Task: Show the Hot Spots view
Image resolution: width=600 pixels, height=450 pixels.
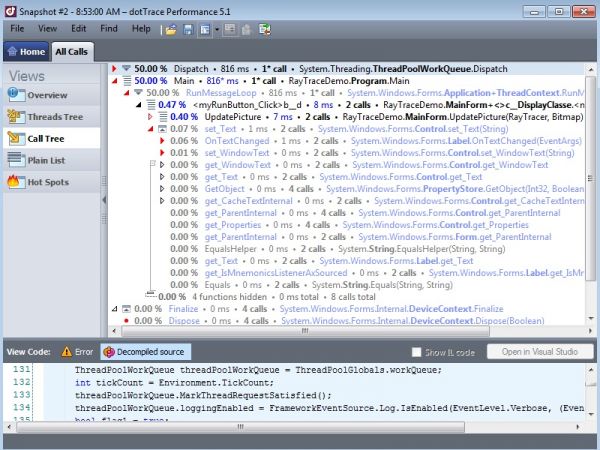Action: (x=47, y=182)
